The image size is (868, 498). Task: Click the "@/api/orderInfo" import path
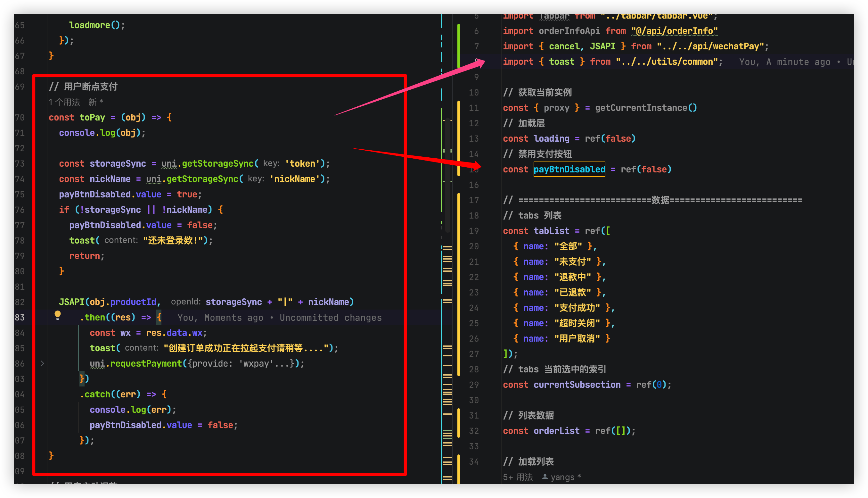click(x=674, y=31)
